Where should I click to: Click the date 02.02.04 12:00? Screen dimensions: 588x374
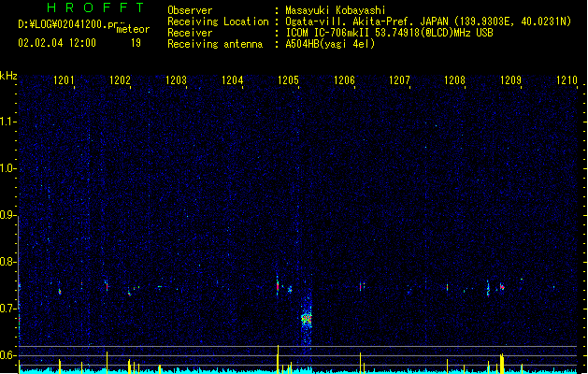pos(57,43)
